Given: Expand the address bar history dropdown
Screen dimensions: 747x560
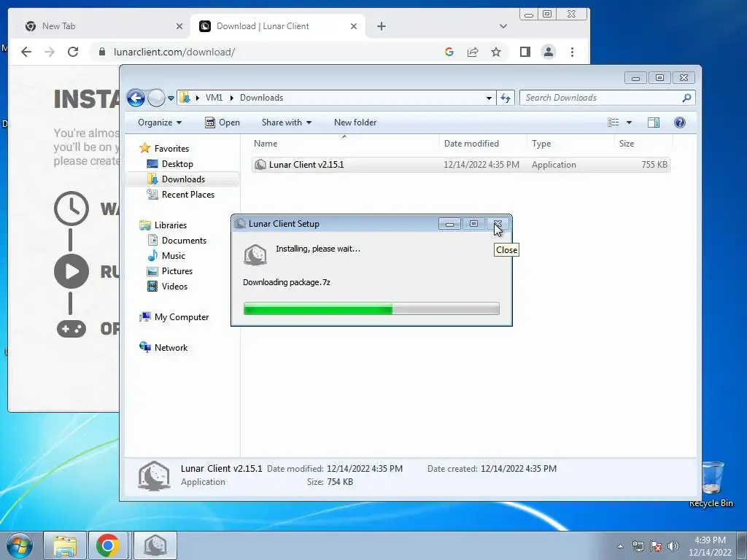Looking at the screenshot, I should pos(489,98).
